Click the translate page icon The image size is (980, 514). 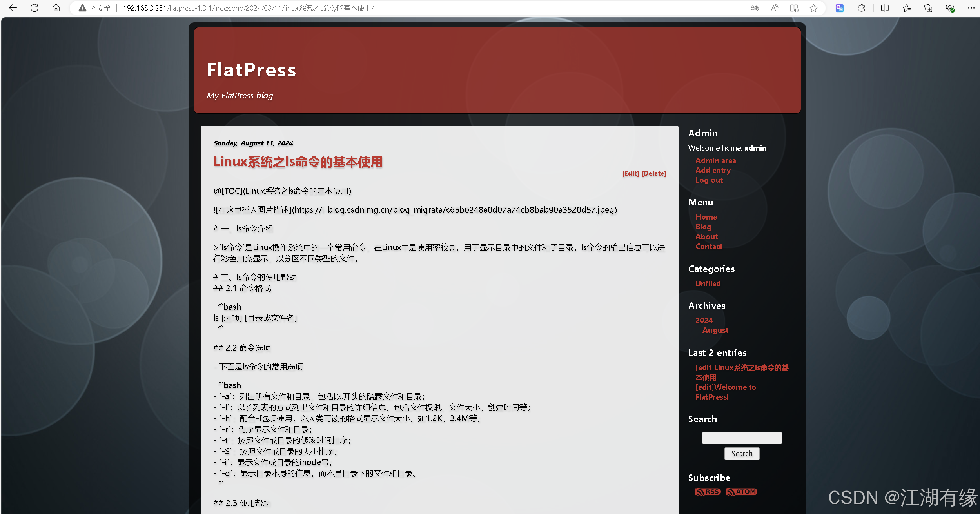[755, 8]
